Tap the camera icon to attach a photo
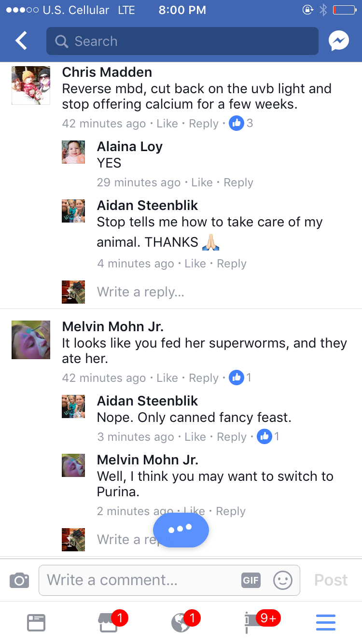The height and width of the screenshot is (644, 362). click(x=19, y=580)
